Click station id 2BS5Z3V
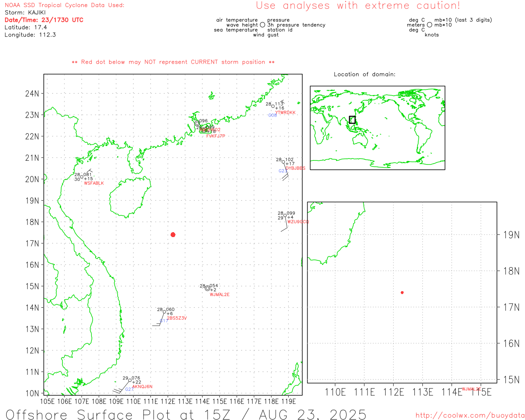This screenshot has height=420, width=525. point(177,318)
